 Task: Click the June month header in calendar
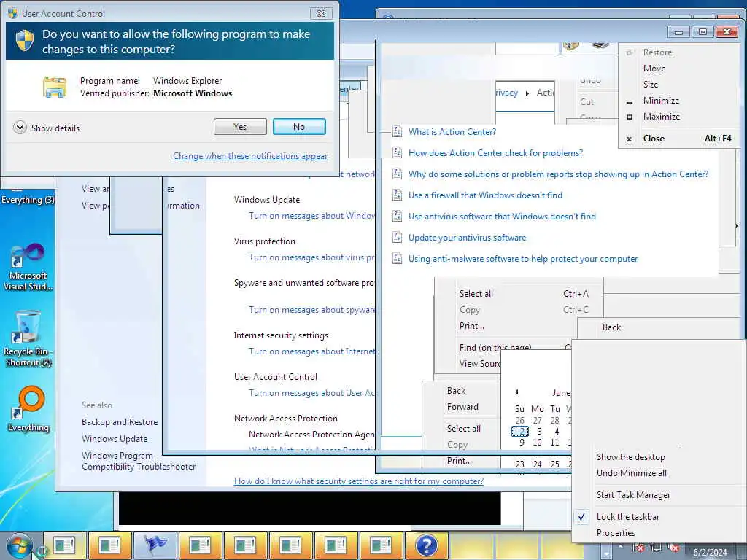point(561,393)
